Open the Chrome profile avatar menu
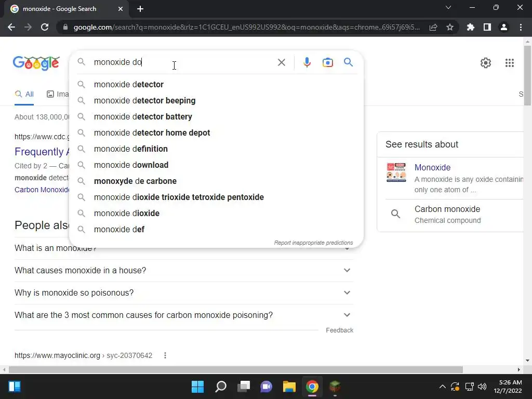Screen dimensions: 532x399 click(504, 27)
